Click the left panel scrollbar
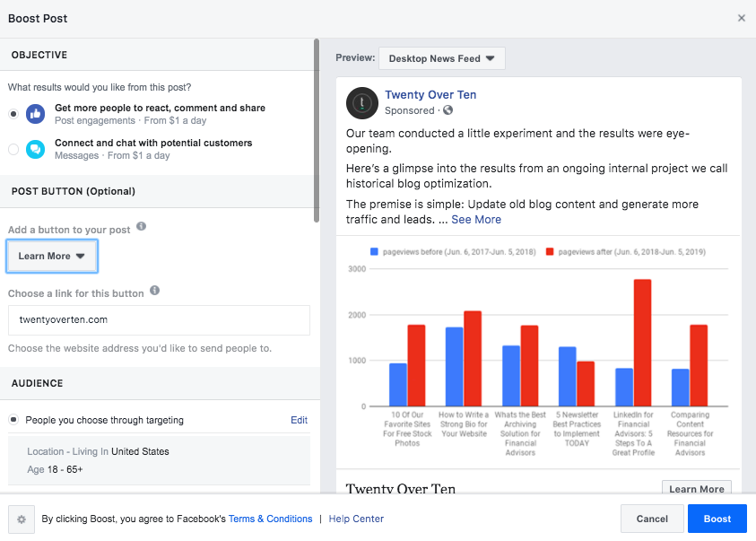756x541 pixels. 316,126
